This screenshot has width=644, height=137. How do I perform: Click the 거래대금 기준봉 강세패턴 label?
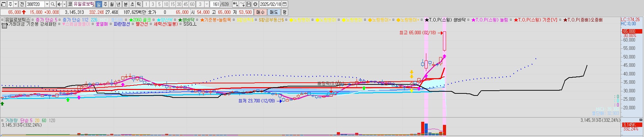[x=32, y=24]
